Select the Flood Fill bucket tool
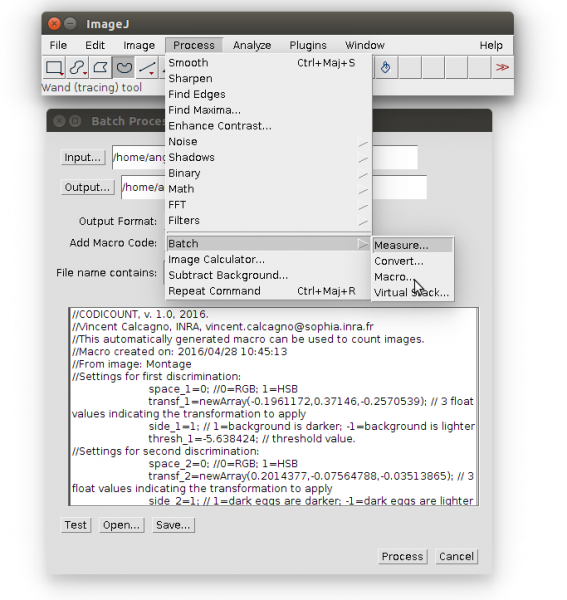The image size is (567, 600). coord(386,68)
